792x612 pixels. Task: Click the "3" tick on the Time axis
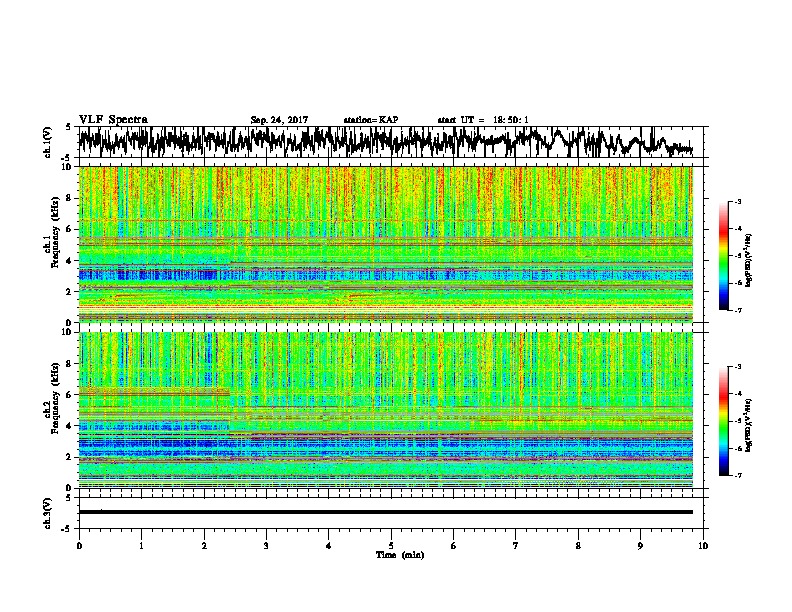click(x=266, y=546)
